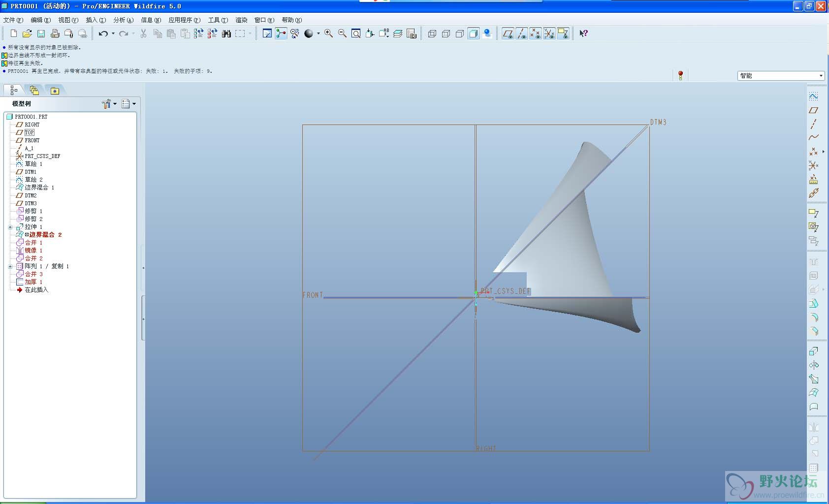This screenshot has width=829, height=504.
Task: Regenerate the model from the toolbar
Action: [199, 33]
